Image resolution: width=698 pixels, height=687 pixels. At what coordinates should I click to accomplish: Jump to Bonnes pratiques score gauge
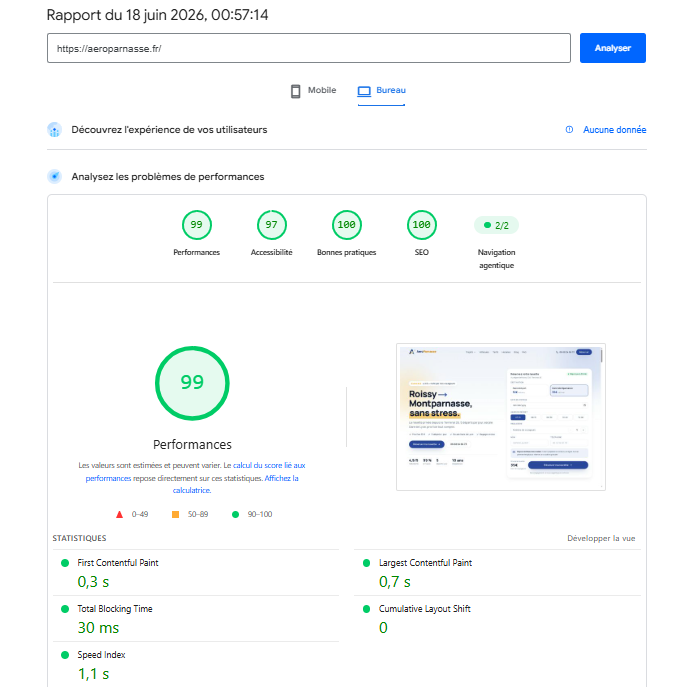346,225
